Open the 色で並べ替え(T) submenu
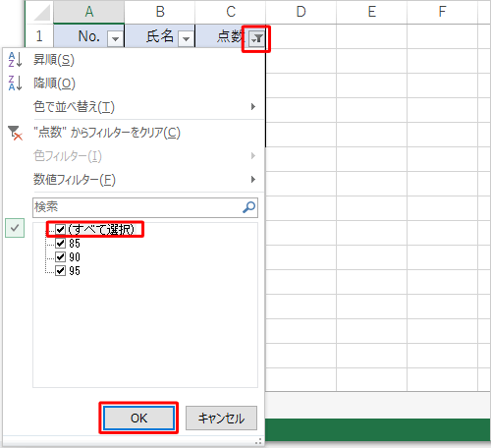The width and height of the screenshot is (491, 448). (134, 107)
